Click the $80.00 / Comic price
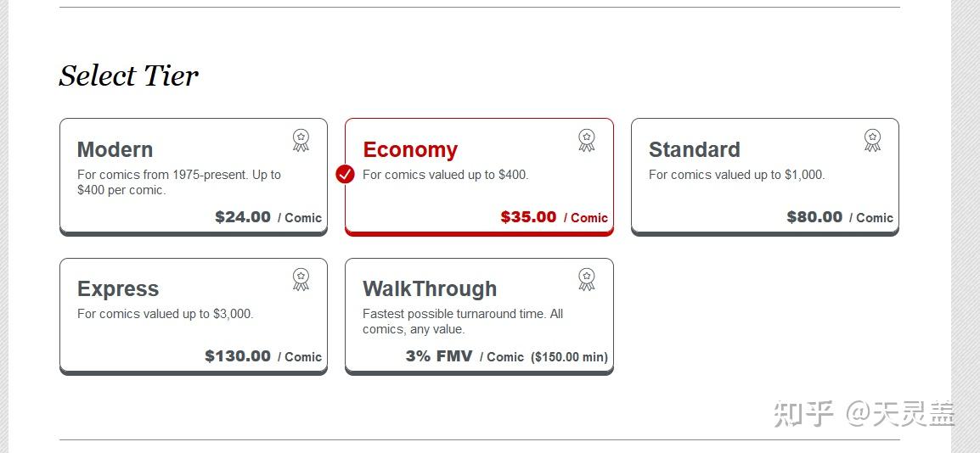Screen dimensions: 980x453 (x=840, y=217)
